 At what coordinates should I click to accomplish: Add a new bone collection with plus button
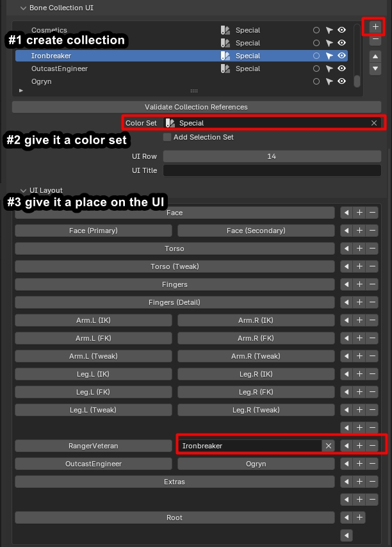(x=375, y=26)
